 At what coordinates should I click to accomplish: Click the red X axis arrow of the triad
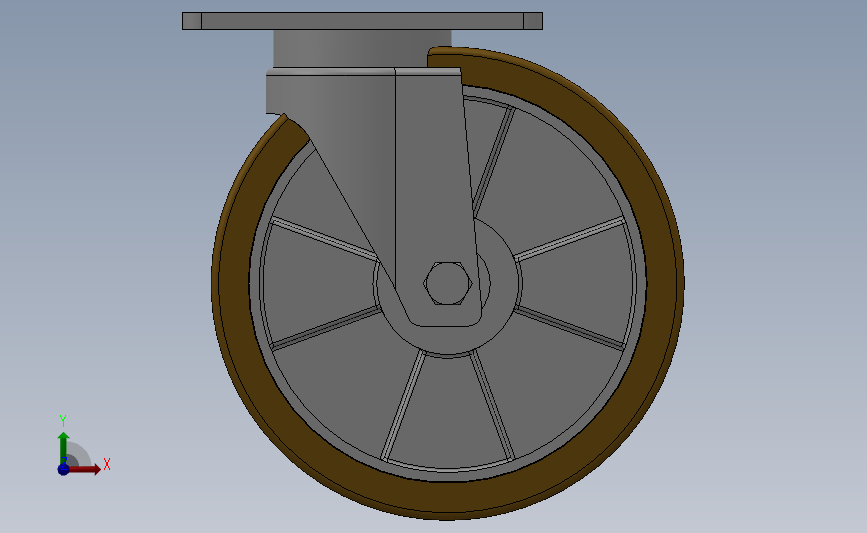85,469
